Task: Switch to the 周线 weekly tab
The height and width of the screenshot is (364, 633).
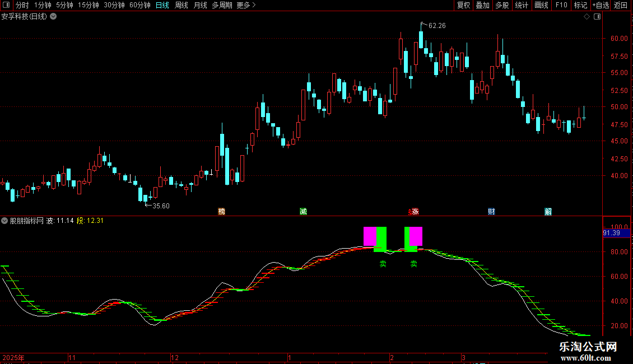Action: point(181,5)
